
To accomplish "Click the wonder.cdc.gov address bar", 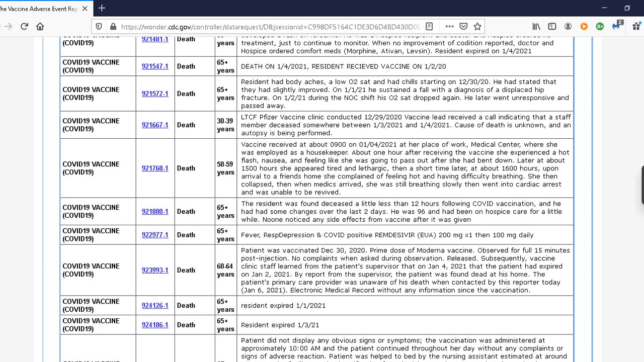I will pos(270,27).
